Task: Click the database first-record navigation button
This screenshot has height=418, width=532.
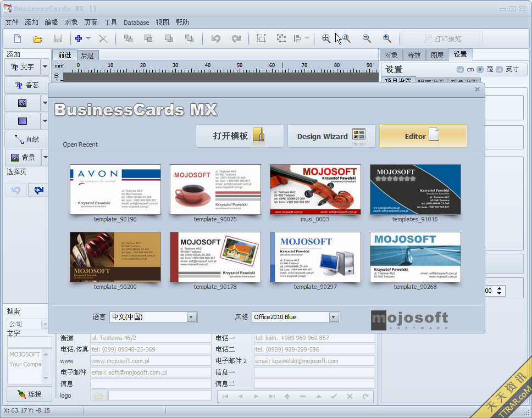Action: [225, 396]
